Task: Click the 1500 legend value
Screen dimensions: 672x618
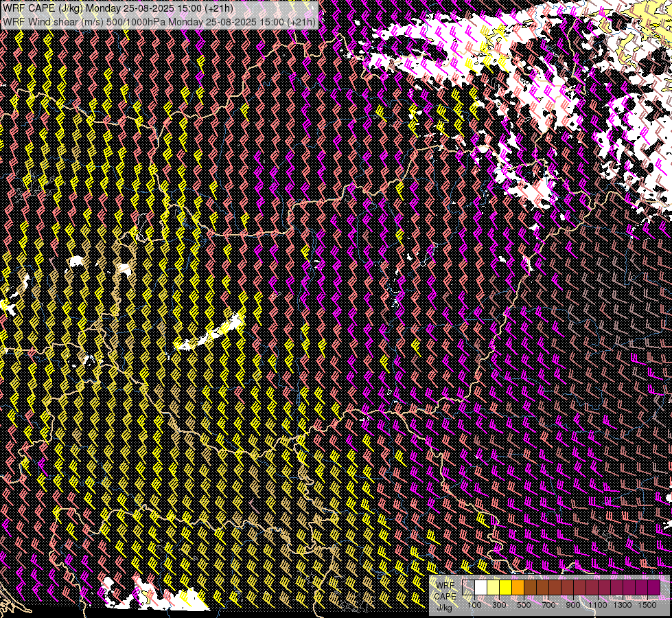Action: pos(647,605)
